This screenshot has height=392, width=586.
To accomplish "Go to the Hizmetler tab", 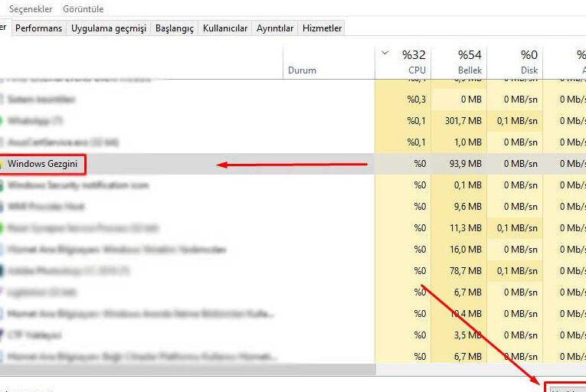I will coord(322,28).
